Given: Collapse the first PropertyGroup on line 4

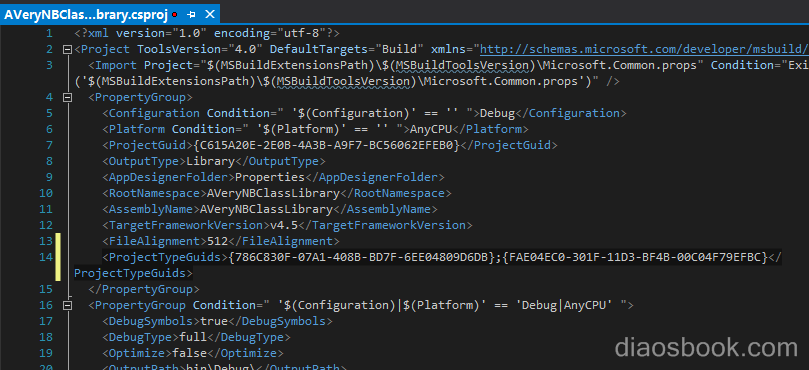Looking at the screenshot, I should [67, 98].
